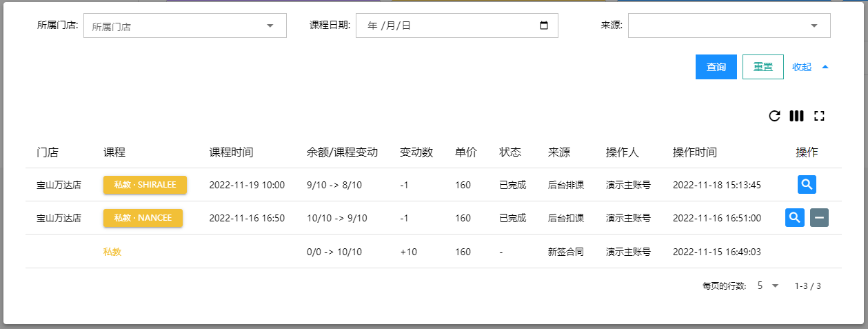
Task: Open the rows-per-page dropdown
Action: point(768,286)
